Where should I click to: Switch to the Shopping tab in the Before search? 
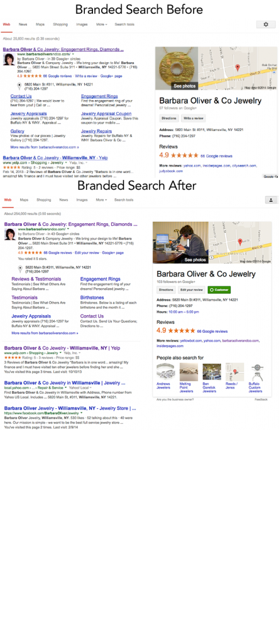(x=60, y=25)
